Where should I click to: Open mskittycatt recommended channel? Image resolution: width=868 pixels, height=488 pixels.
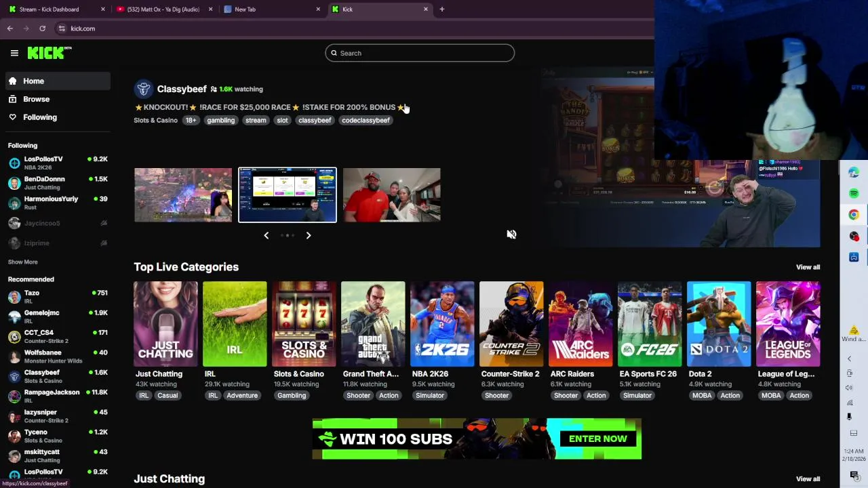[x=58, y=455]
